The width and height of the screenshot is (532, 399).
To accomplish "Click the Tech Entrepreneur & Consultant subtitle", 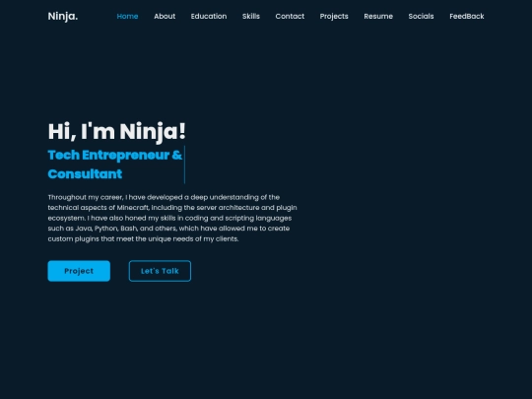I will pos(115,165).
